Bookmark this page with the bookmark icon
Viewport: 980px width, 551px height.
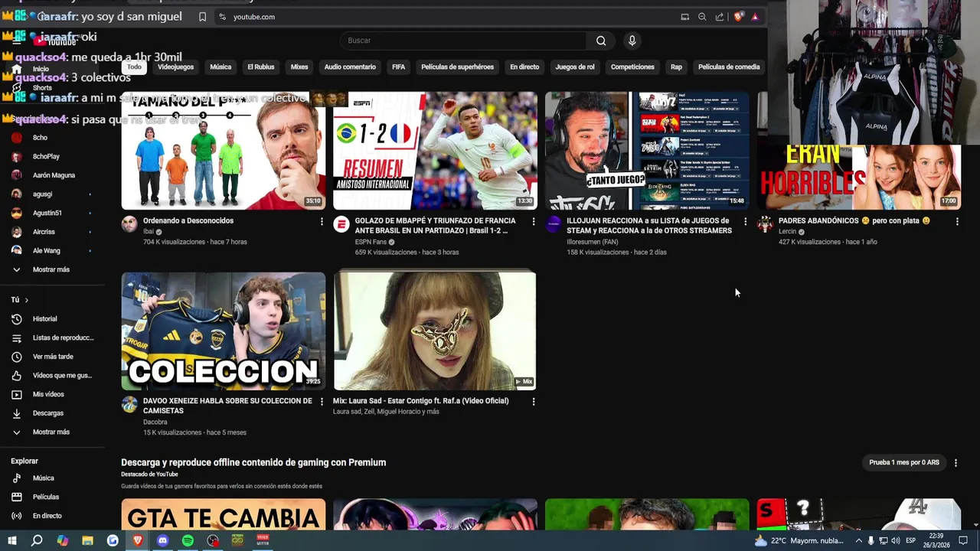(x=202, y=17)
